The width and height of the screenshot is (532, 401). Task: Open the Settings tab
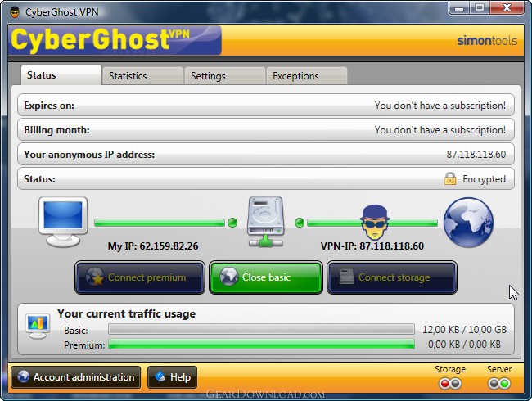[x=224, y=75]
